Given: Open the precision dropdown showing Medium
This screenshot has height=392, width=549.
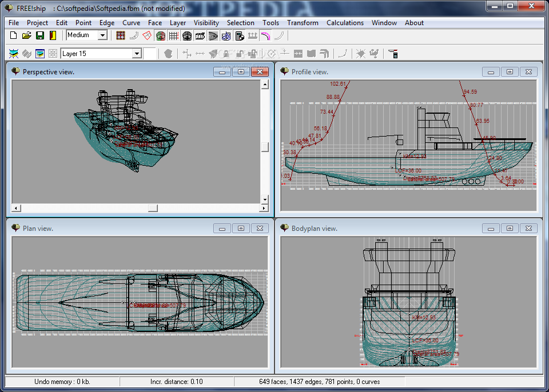Looking at the screenshot, I should pos(102,35).
